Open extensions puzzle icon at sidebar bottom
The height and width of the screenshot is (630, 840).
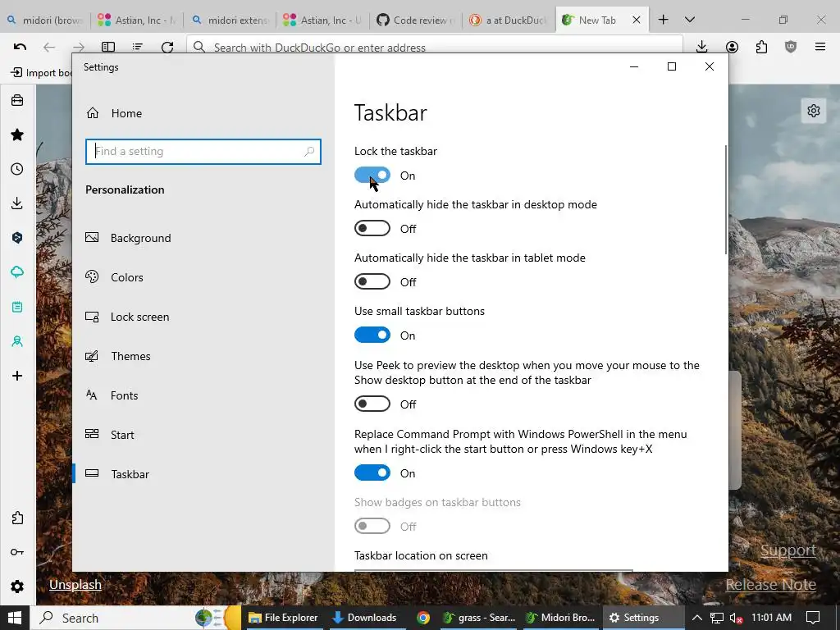(x=17, y=518)
